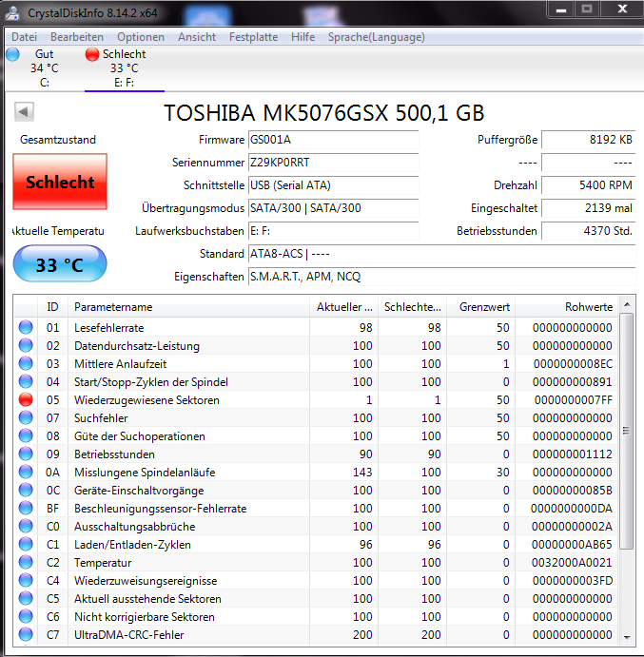Click the Drehzahl value 5400 RPM

[589, 185]
